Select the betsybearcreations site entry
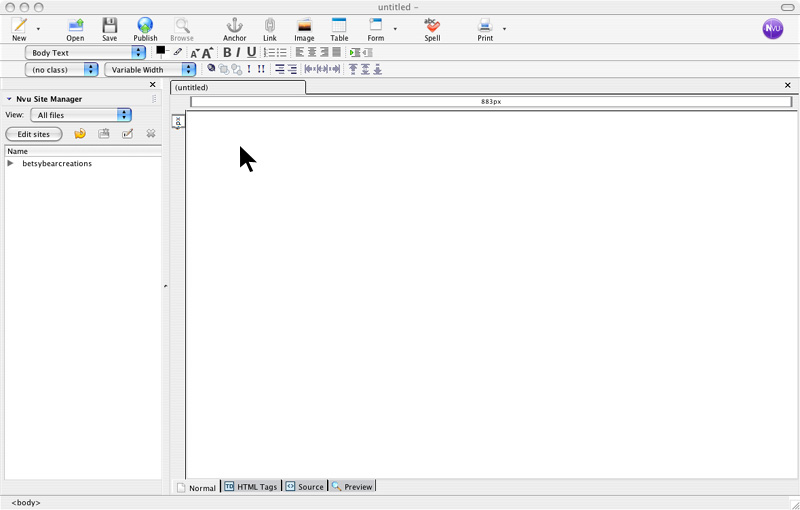The width and height of the screenshot is (800, 510). [57, 164]
